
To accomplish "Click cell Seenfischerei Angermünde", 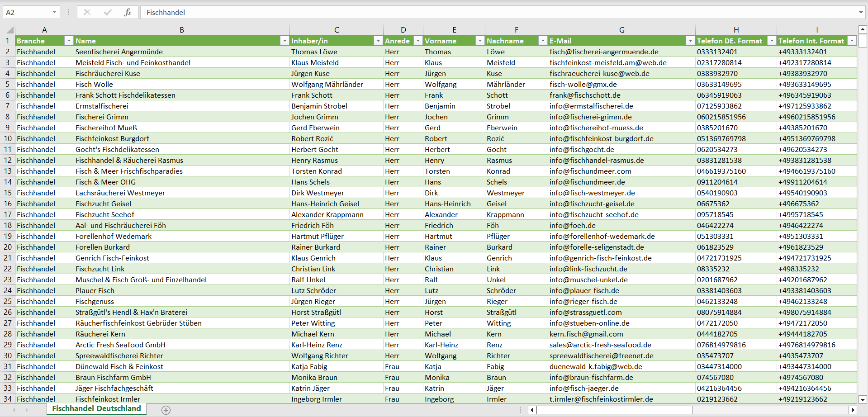I will click(x=182, y=52).
